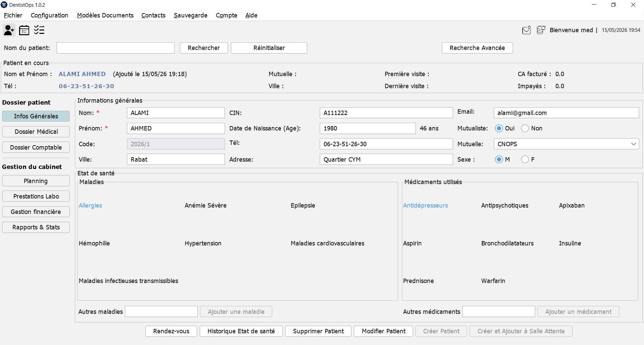This screenshot has width=644, height=345.
Task: Open the Fichier menu
Action: pyautogui.click(x=13, y=15)
